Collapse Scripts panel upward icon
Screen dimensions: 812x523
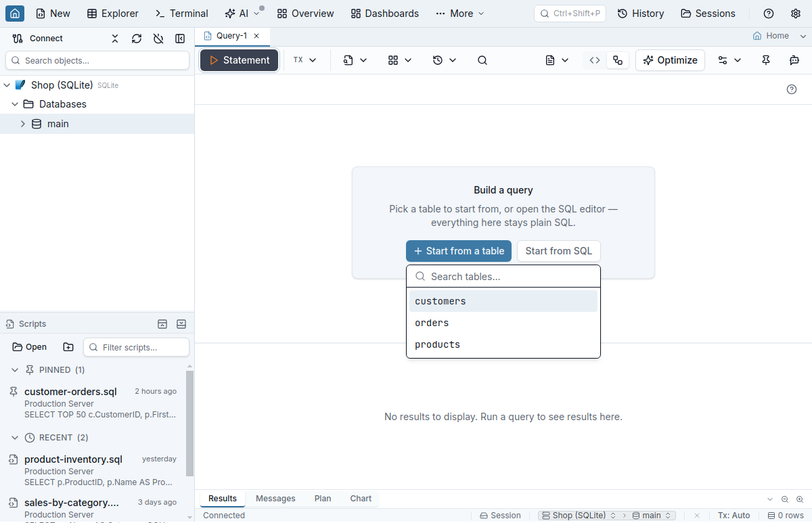162,324
